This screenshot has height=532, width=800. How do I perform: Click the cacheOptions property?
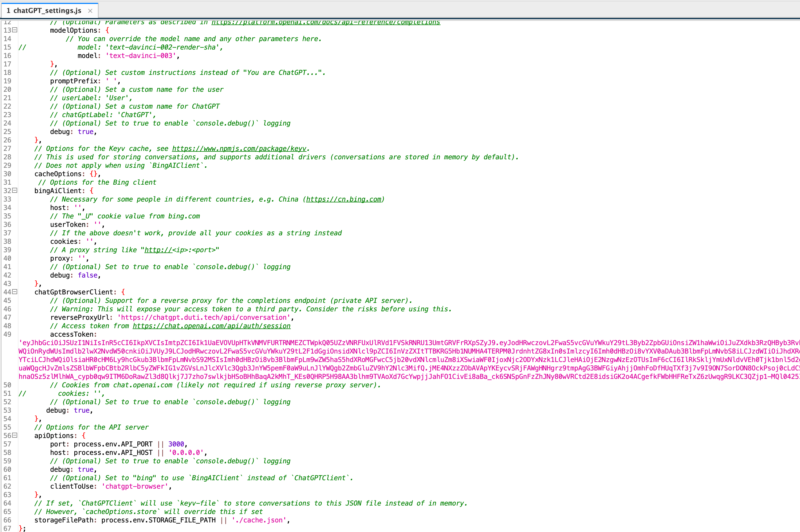tap(58, 174)
